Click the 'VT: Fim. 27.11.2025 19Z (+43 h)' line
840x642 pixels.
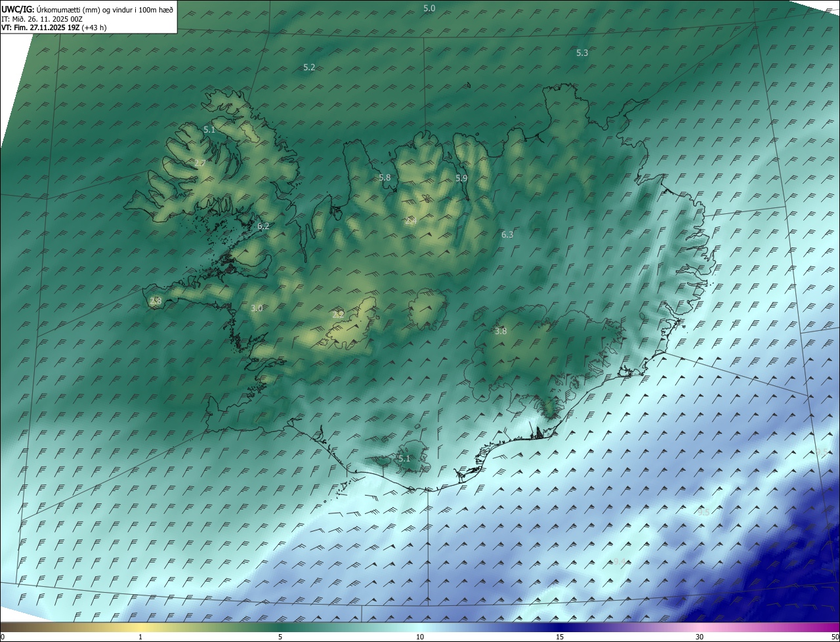(x=54, y=28)
